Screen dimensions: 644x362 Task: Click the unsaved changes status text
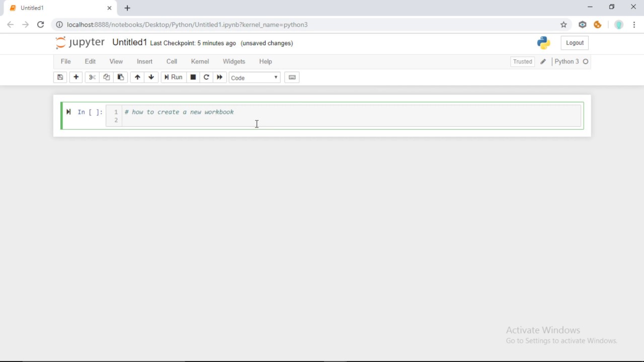(267, 43)
